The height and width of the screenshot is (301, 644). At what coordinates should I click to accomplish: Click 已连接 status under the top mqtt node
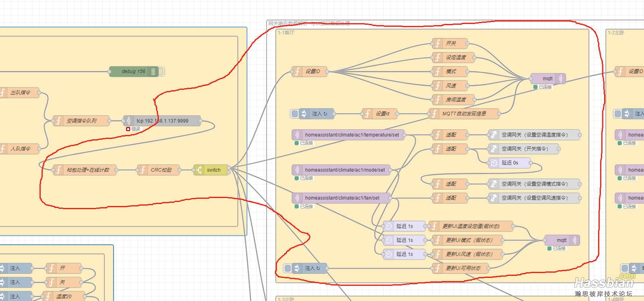tap(543, 87)
